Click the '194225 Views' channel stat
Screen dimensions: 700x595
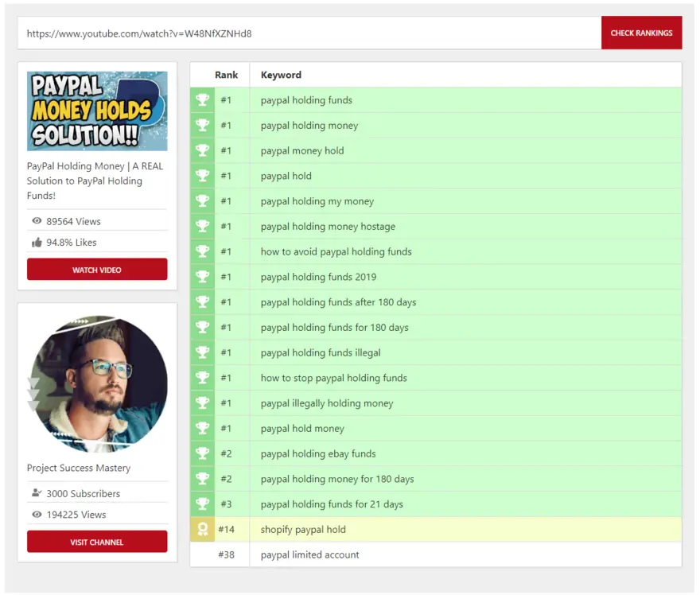click(x=76, y=514)
